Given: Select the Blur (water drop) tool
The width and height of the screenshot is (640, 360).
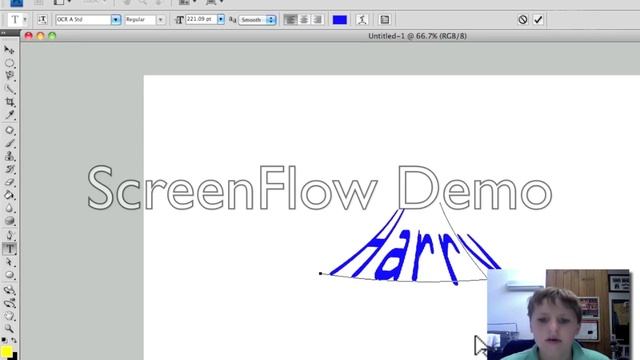Looking at the screenshot, I should (x=9, y=209).
